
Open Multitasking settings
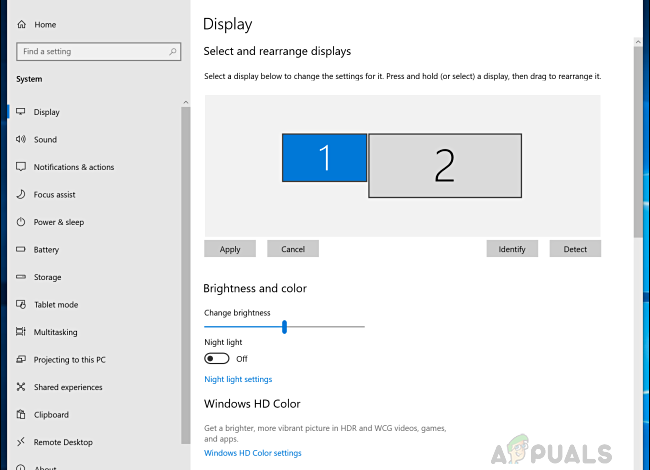[55, 332]
